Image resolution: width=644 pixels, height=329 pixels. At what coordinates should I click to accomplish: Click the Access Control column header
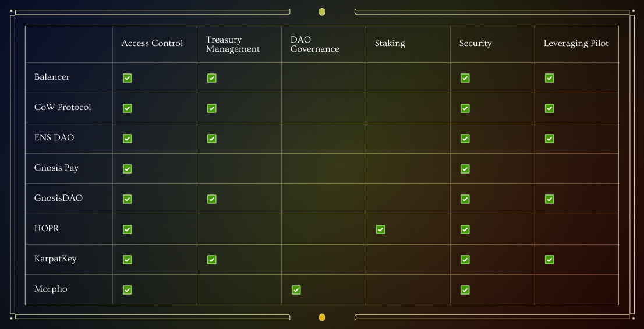tap(153, 43)
